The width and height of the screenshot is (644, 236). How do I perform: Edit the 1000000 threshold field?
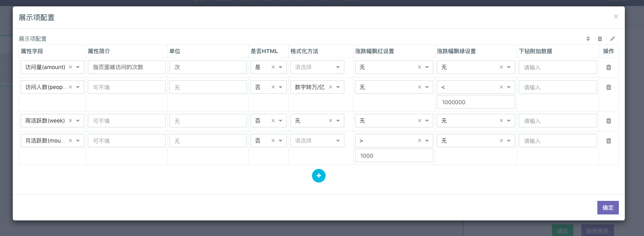coord(476,102)
